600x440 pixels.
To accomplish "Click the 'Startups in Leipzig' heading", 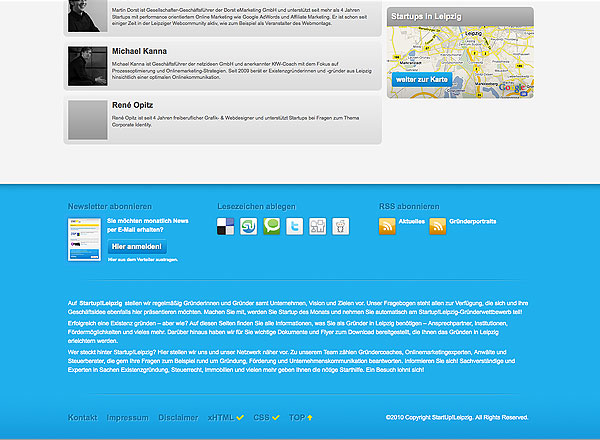I will pyautogui.click(x=426, y=16).
